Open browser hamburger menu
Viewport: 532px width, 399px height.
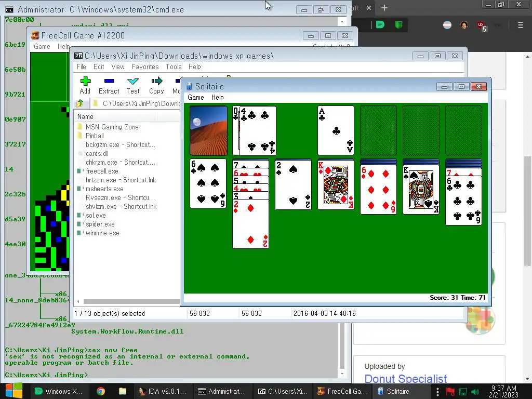(x=521, y=25)
